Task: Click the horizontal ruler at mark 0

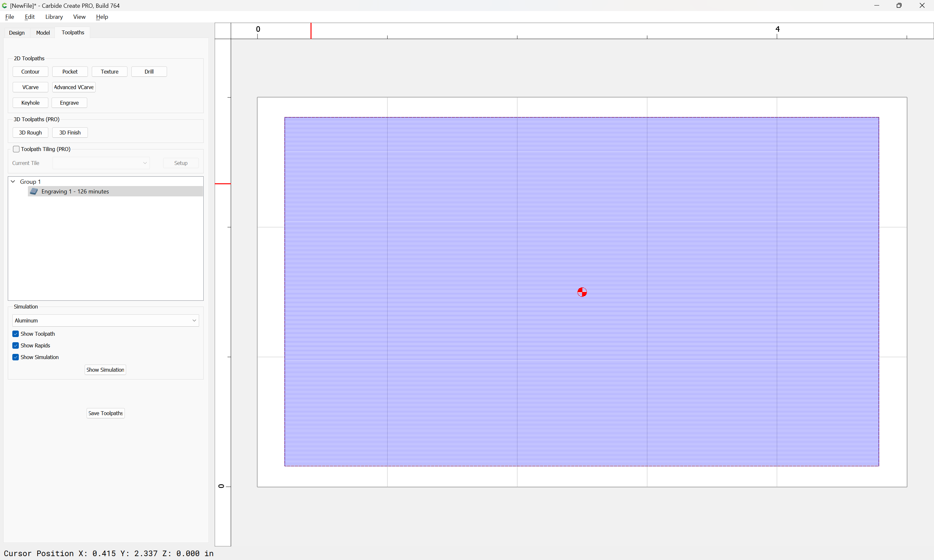Action: click(x=258, y=29)
